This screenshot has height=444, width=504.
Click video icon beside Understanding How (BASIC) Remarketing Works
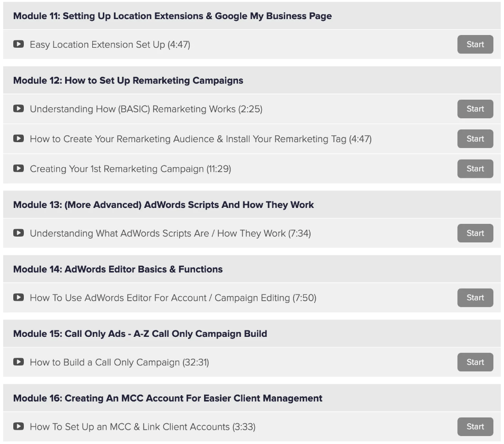(19, 109)
